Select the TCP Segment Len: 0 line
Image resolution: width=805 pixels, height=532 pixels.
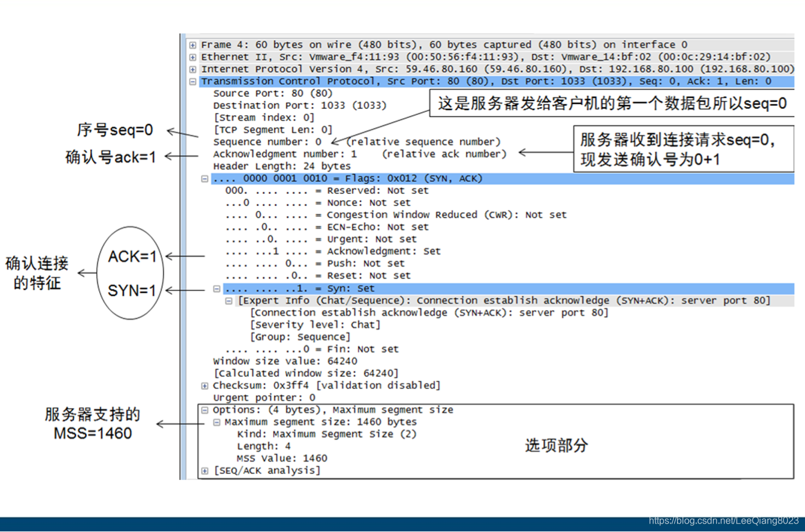[x=273, y=130]
